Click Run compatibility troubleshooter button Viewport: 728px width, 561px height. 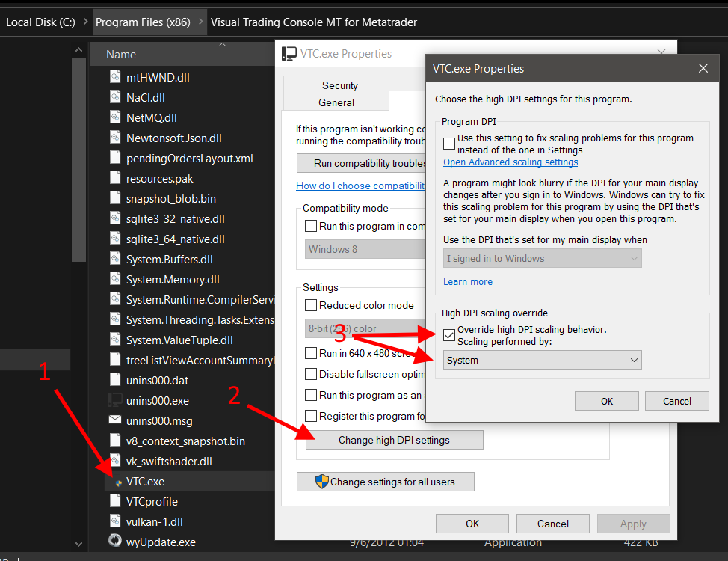coord(361,163)
